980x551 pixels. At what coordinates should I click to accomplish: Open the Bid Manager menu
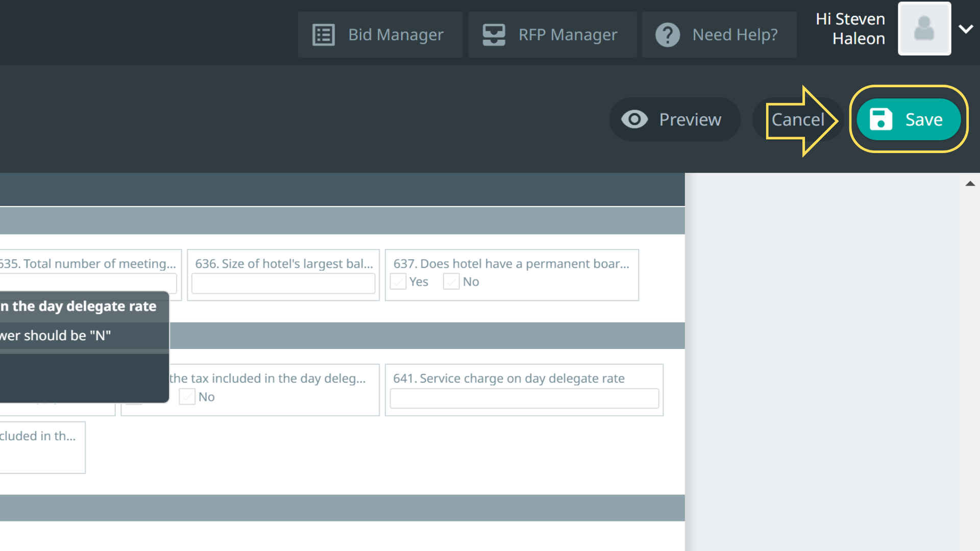click(x=396, y=35)
